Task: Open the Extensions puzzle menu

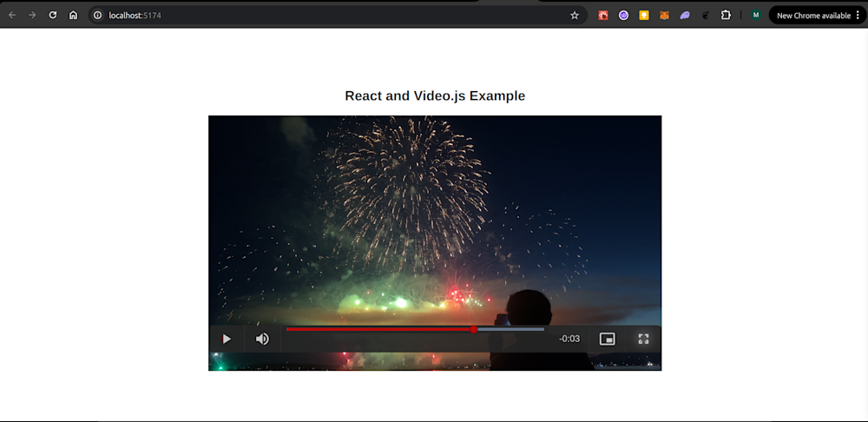Action: (x=726, y=16)
